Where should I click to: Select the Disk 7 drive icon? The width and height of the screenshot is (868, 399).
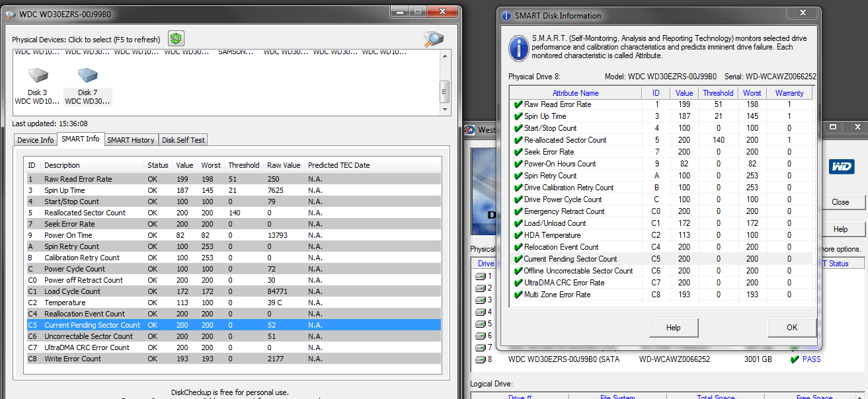(87, 75)
